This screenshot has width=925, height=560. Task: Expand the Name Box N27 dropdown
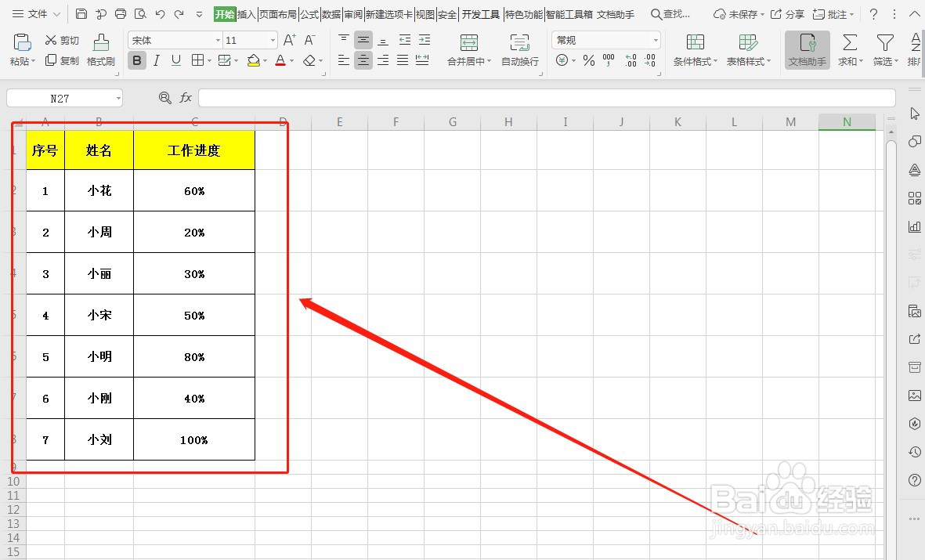coord(118,98)
